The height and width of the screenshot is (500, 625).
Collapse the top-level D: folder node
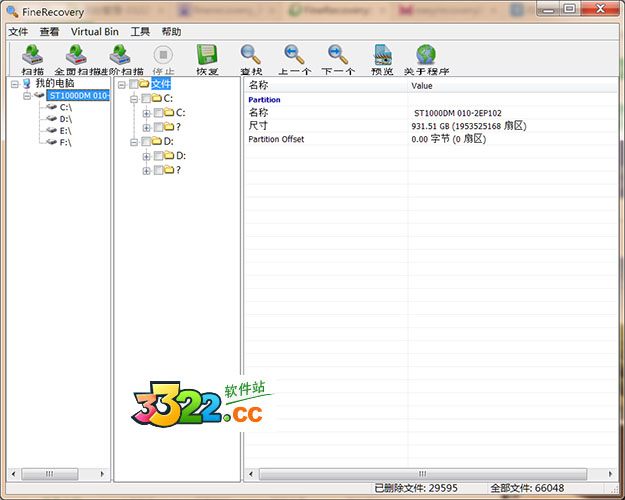[x=134, y=142]
